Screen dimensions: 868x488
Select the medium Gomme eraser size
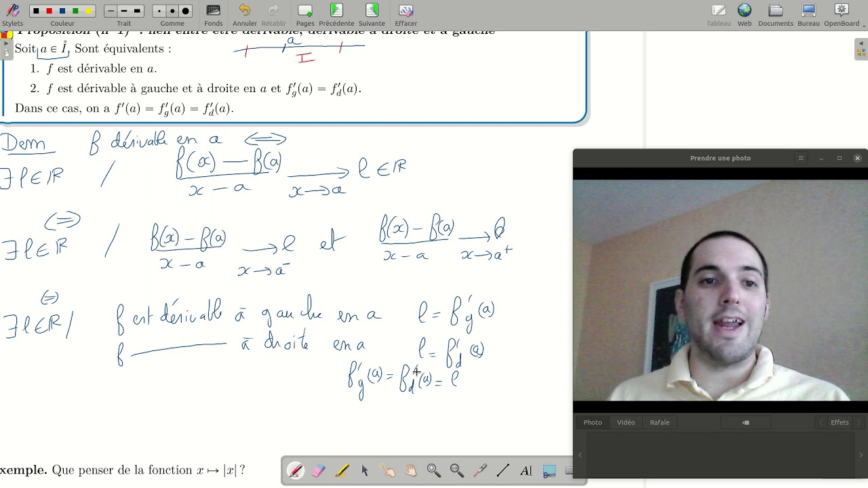[x=172, y=12]
